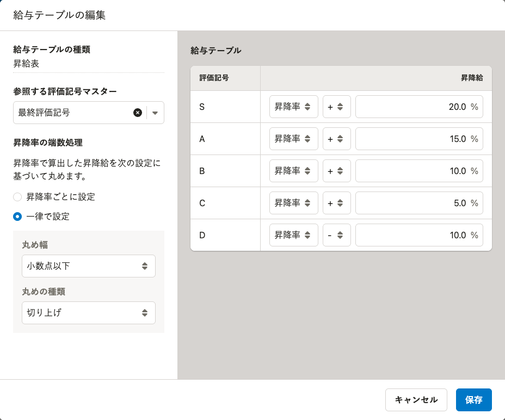This screenshot has width=505, height=420.
Task: Open the 昇降率 type selector for row S
Action: coord(293,107)
